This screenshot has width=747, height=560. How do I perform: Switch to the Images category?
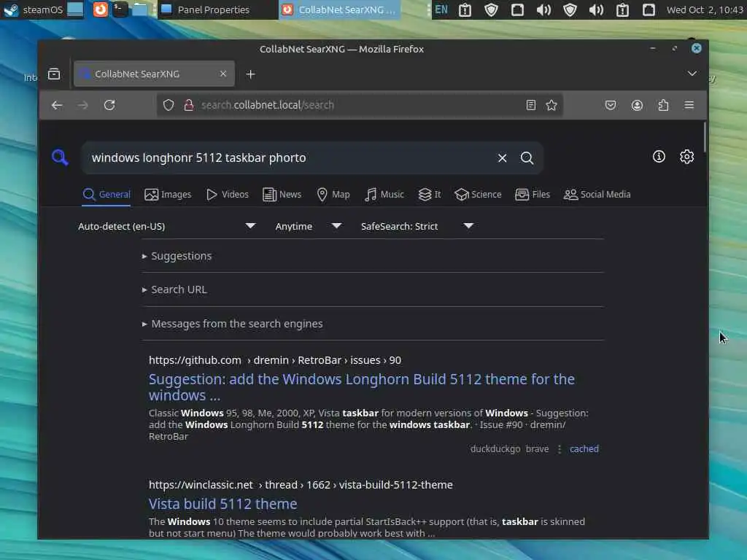point(168,194)
